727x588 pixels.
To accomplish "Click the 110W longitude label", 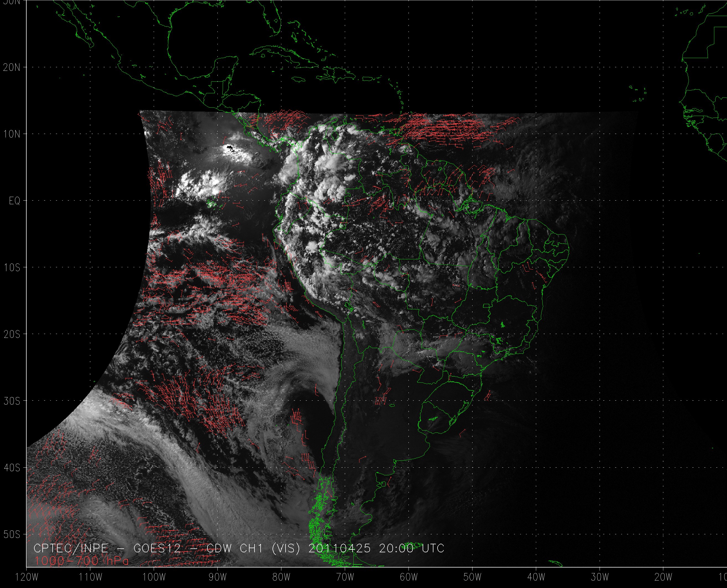I will 91,577.
